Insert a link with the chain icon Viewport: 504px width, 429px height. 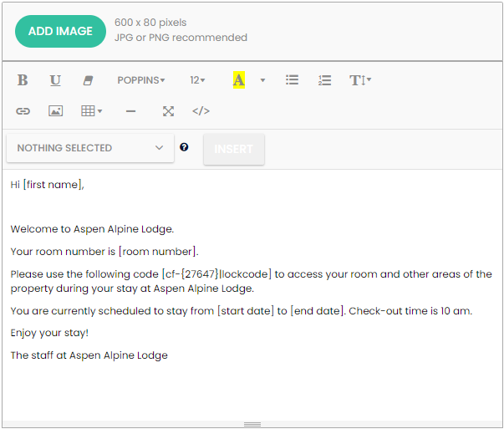click(23, 110)
